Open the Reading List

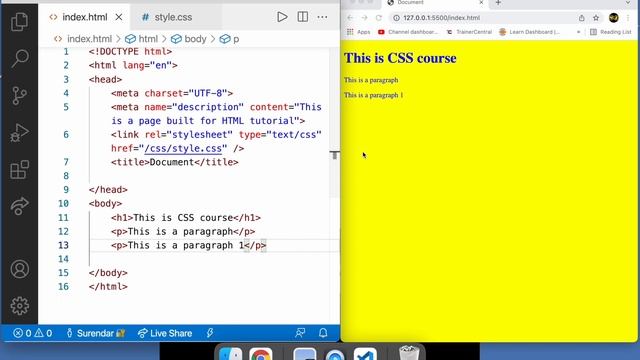click(611, 32)
